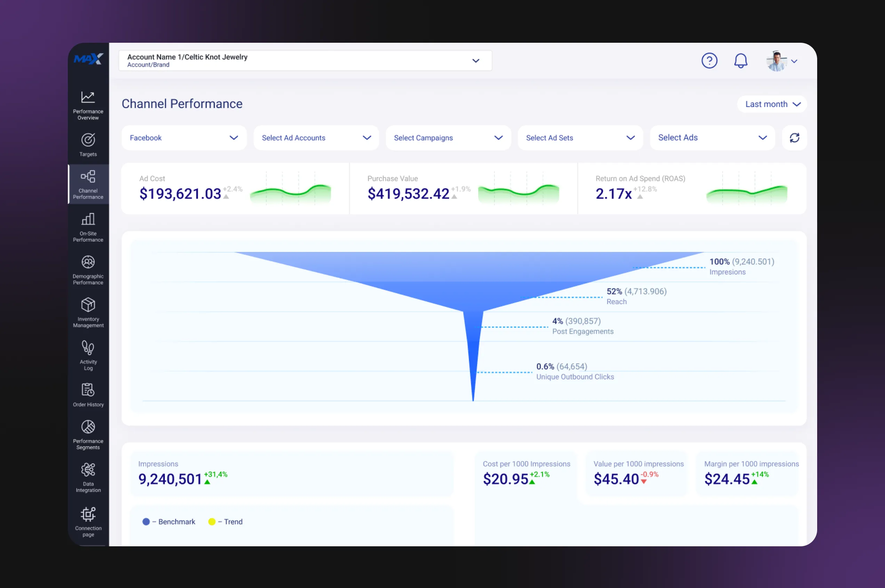Open the help question mark icon
This screenshot has width=885, height=588.
click(x=709, y=61)
